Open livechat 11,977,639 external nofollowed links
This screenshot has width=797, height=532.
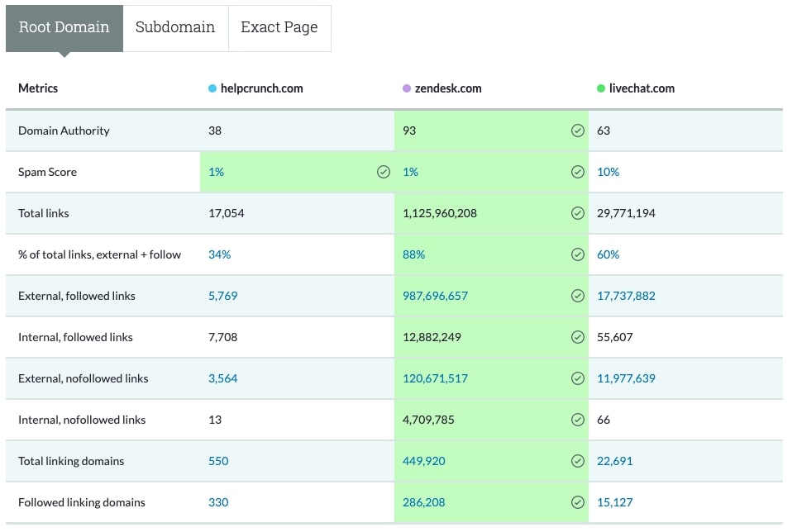point(626,378)
